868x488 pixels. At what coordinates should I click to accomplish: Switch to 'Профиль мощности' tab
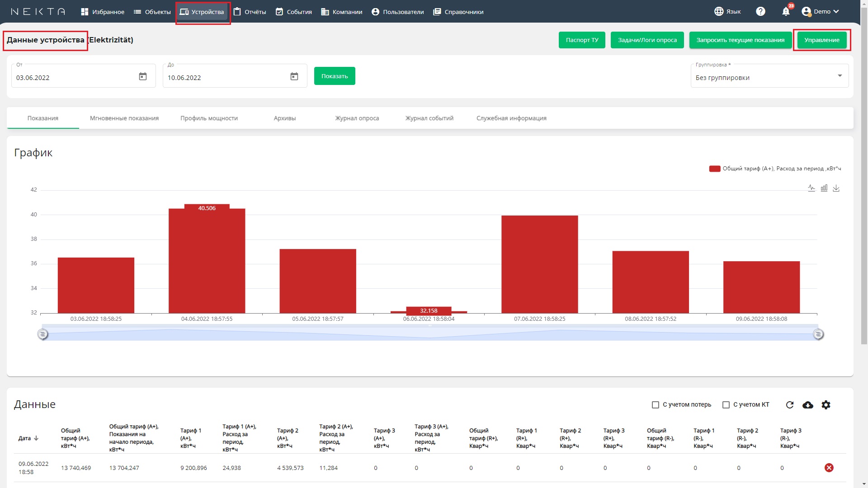(209, 118)
